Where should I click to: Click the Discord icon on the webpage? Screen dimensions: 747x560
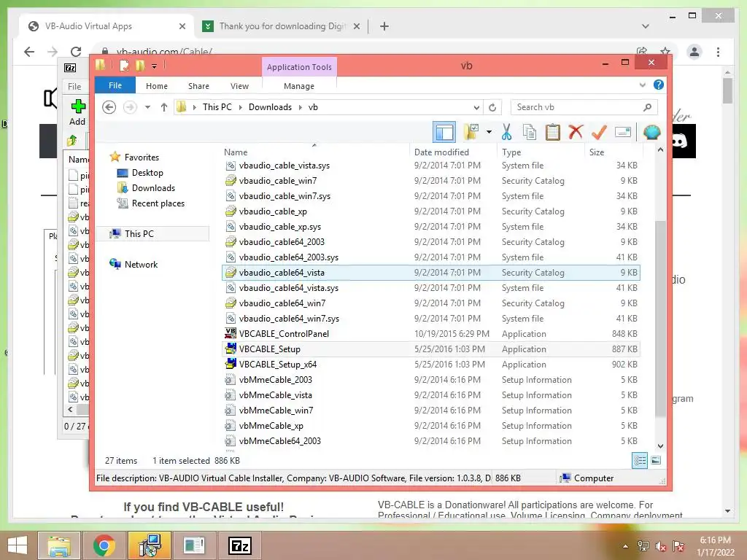pyautogui.click(x=680, y=141)
